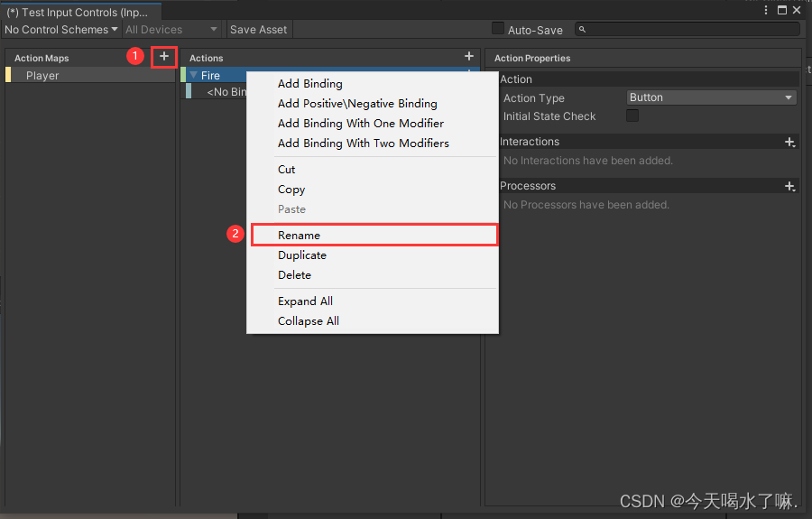Select the <No Binding> row under Fire

coord(217,92)
